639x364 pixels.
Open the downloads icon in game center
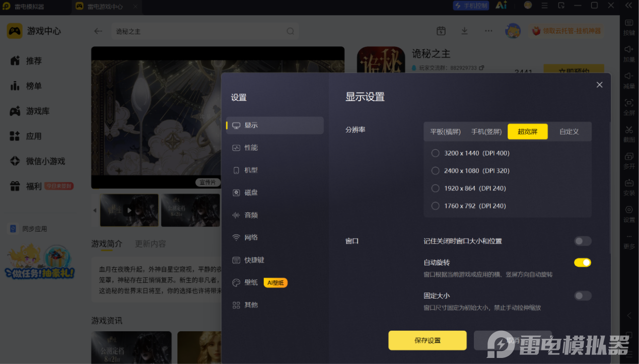(x=465, y=31)
